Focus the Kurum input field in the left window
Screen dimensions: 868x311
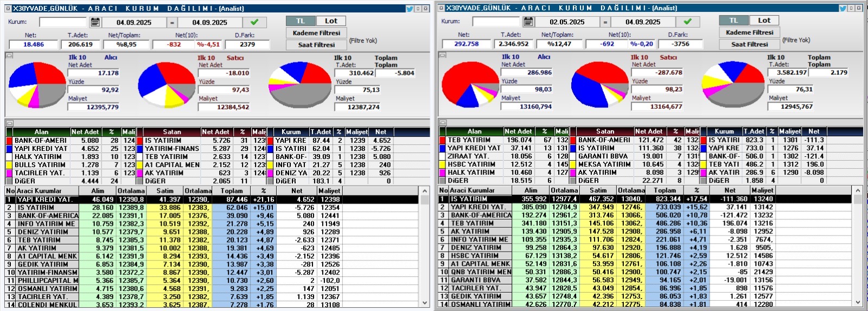coord(63,22)
